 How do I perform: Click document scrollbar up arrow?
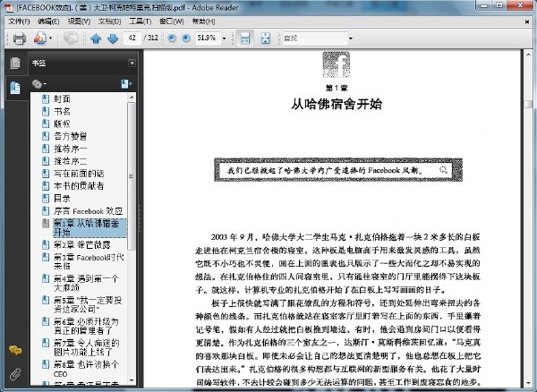[528, 55]
